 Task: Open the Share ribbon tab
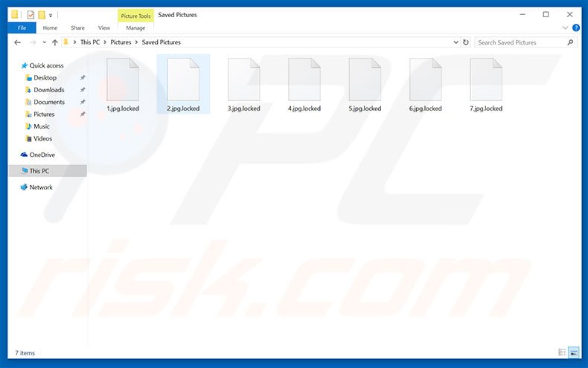(x=77, y=28)
